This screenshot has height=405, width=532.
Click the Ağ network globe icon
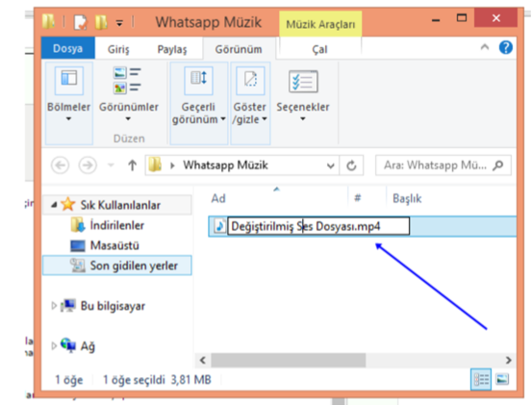pos(68,345)
